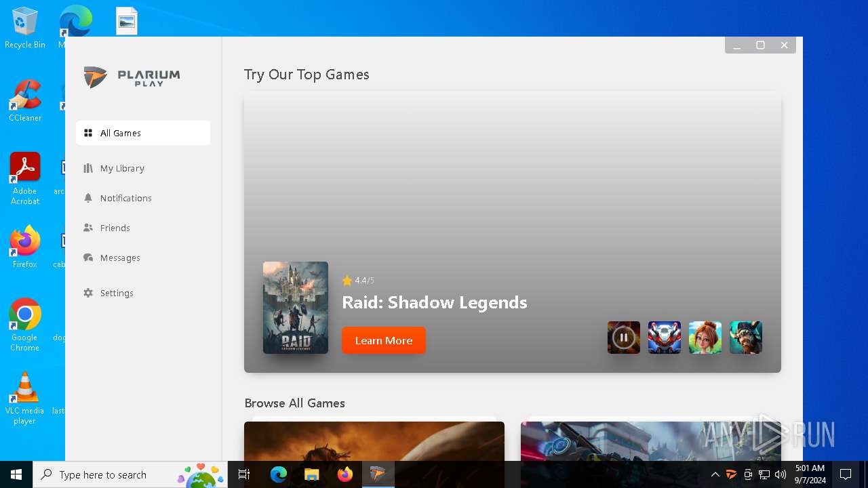Select the image file on the desktop

point(127,21)
